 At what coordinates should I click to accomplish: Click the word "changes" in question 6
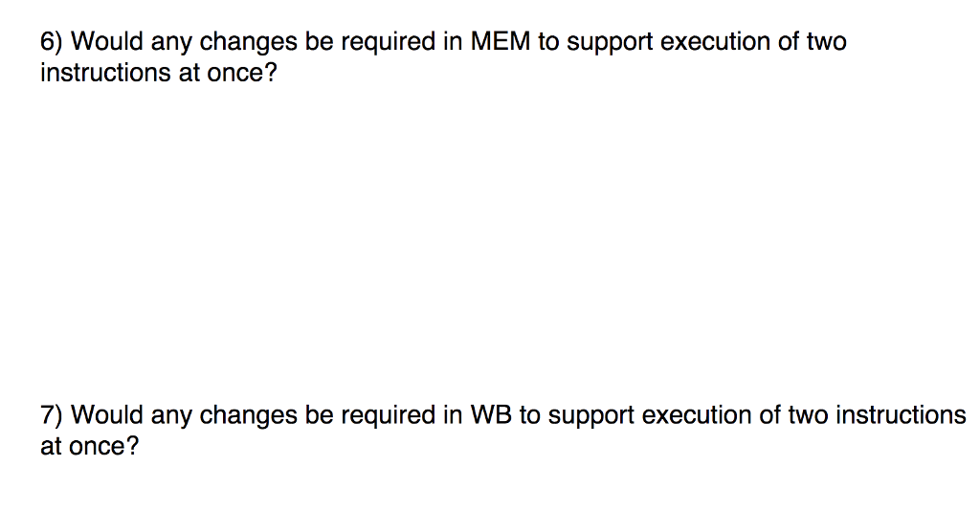pos(248,43)
